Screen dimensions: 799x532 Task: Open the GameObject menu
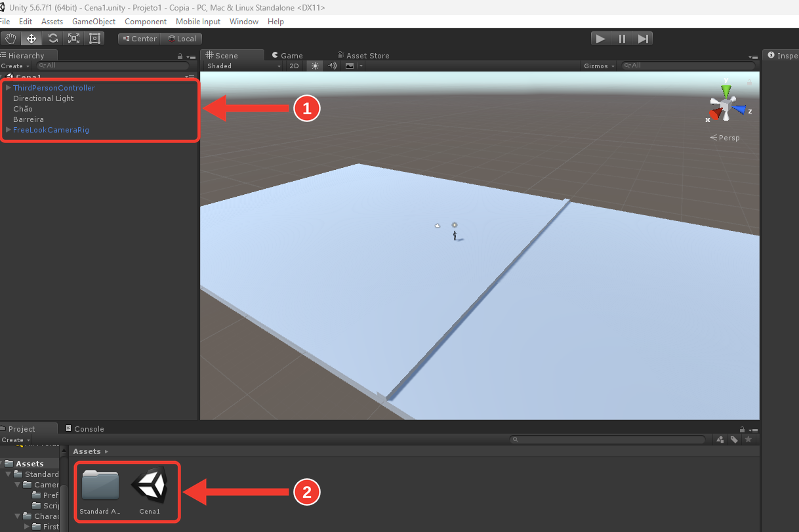[x=94, y=22]
